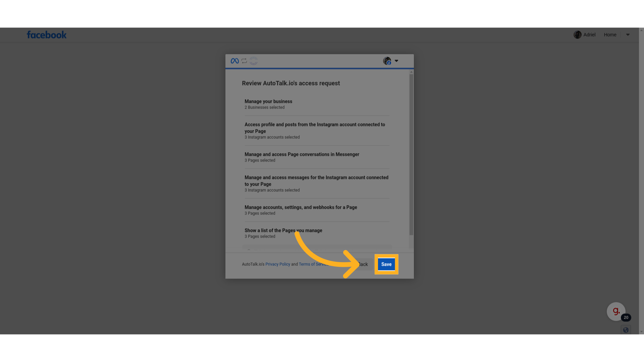Click the dialog vertical scrollbar

(x=411, y=155)
